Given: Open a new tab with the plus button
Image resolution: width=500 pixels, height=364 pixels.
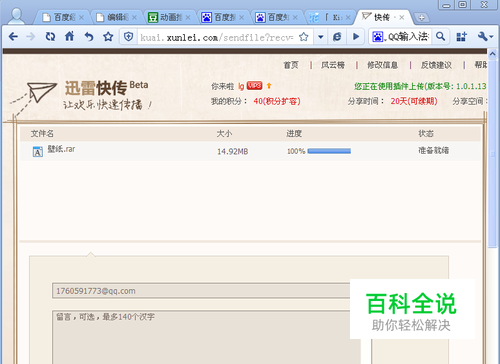Looking at the screenshot, I should [421, 18].
